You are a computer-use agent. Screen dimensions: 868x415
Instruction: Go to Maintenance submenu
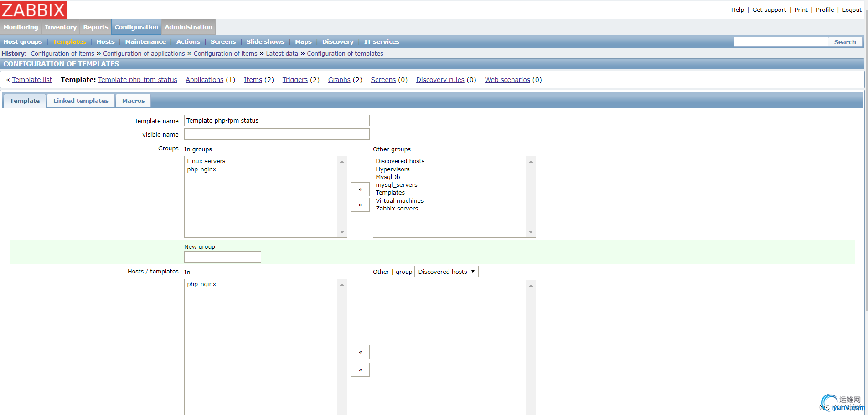click(x=145, y=42)
